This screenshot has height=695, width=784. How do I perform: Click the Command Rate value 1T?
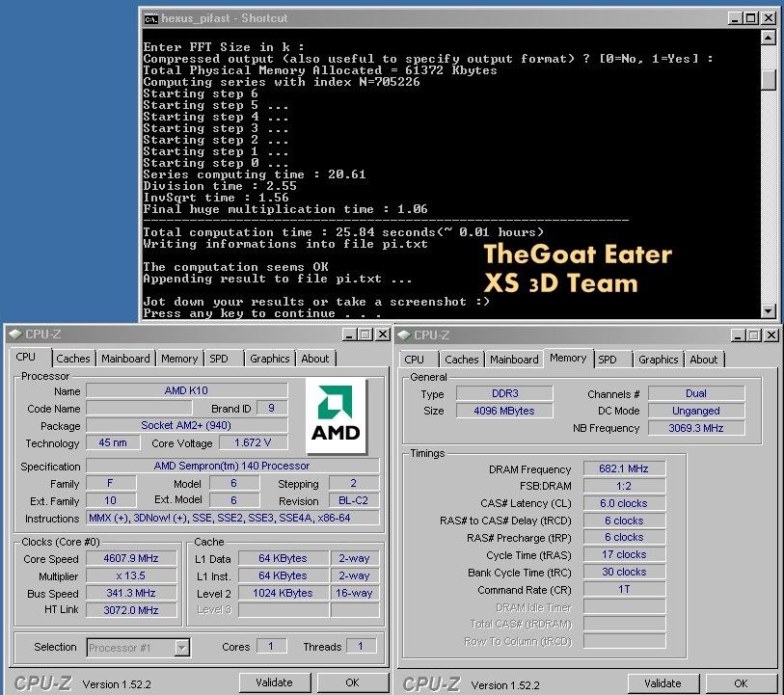(624, 590)
